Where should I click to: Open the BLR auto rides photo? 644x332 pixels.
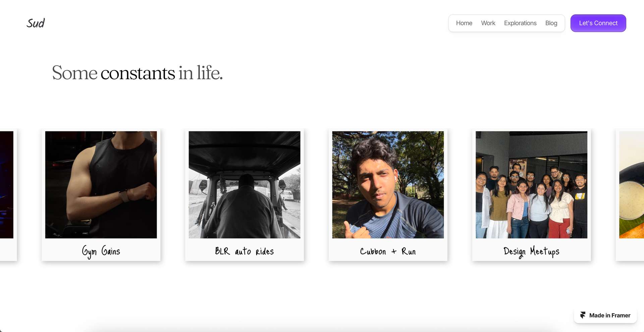pos(244,185)
